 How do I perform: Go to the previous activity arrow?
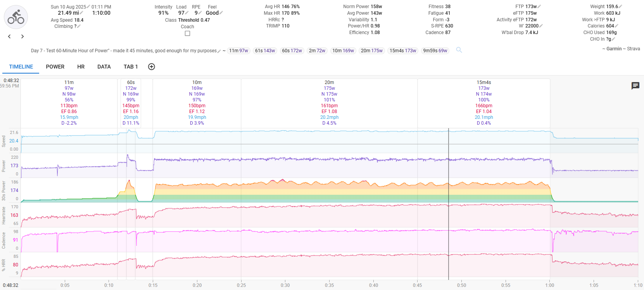[10, 36]
